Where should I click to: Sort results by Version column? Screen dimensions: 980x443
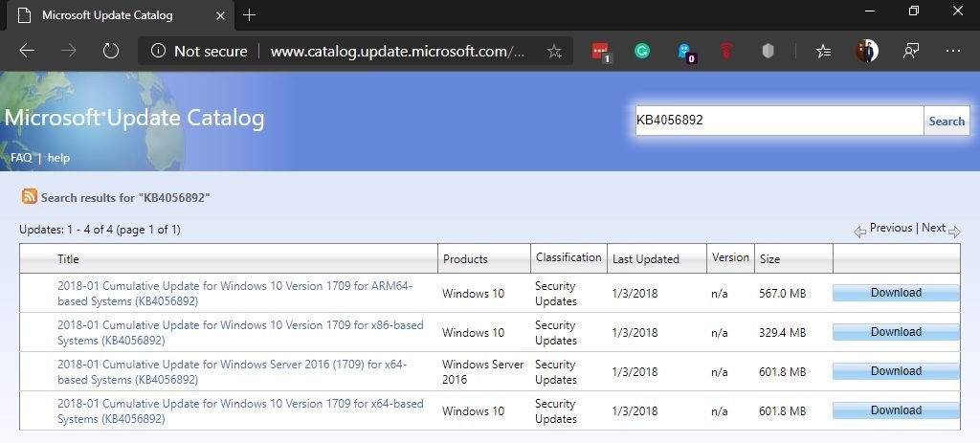pos(730,257)
